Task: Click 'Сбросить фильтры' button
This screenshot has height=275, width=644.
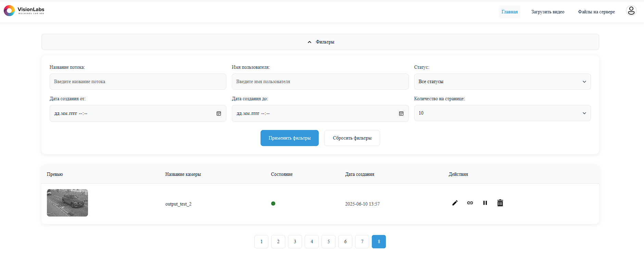Action: point(352,138)
